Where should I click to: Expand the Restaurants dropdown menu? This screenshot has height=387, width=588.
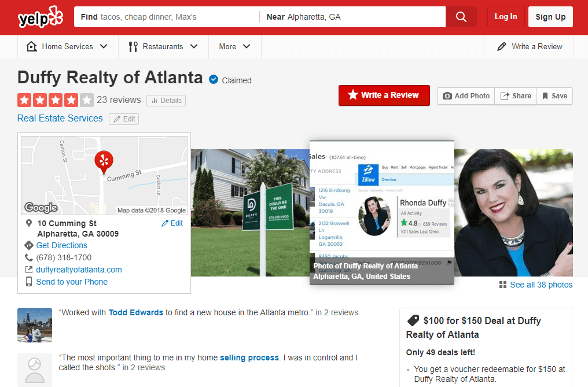point(163,47)
